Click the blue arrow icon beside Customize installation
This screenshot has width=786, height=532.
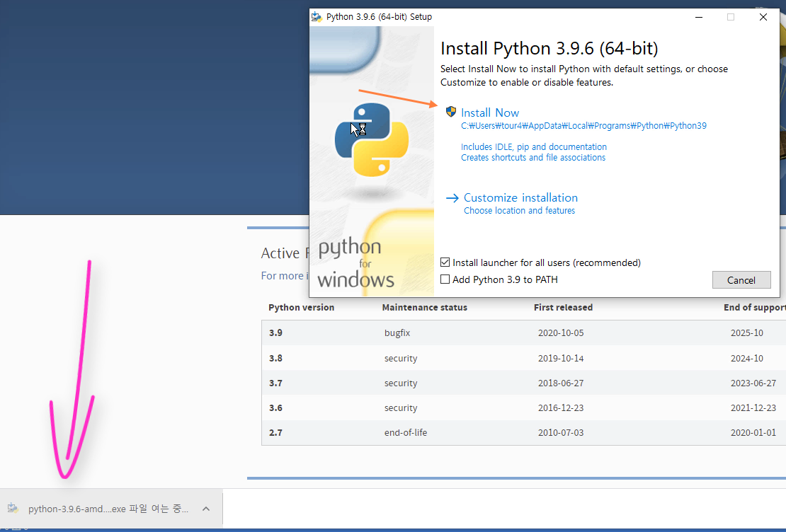click(x=452, y=198)
